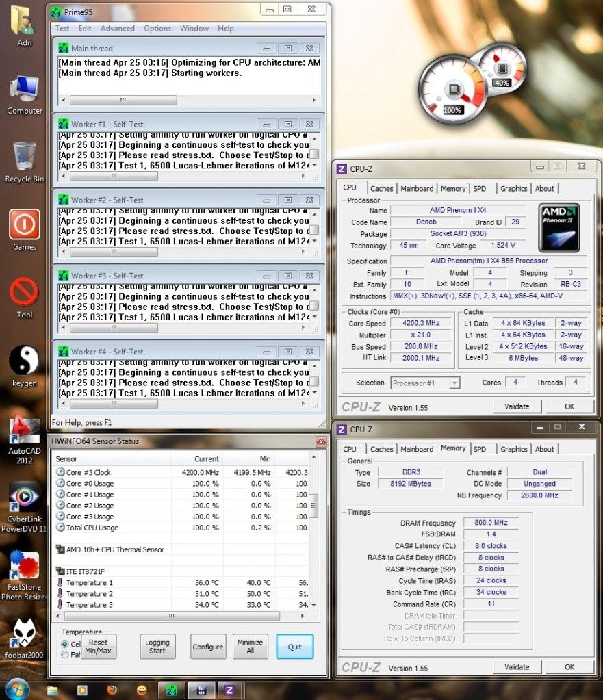The width and height of the screenshot is (603, 700).
Task: Switch to Mainboard tab in upper CPU-Z
Action: (417, 188)
